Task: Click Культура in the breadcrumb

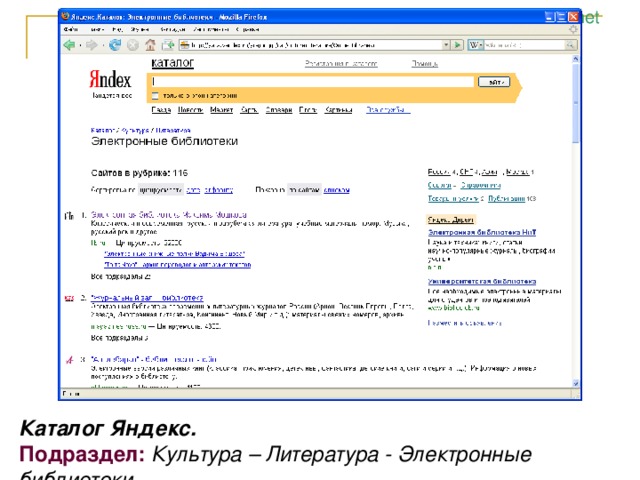Action: coord(135,130)
